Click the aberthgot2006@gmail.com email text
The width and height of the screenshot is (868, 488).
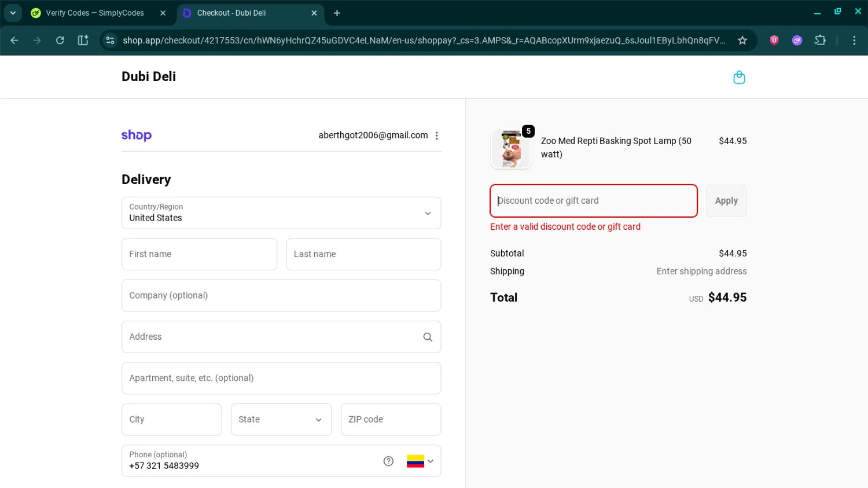tap(373, 135)
